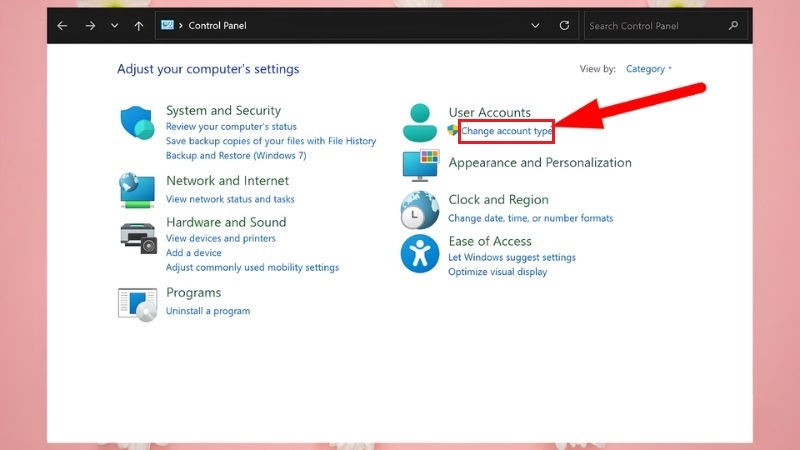Open Ease of Access category

tap(490, 241)
